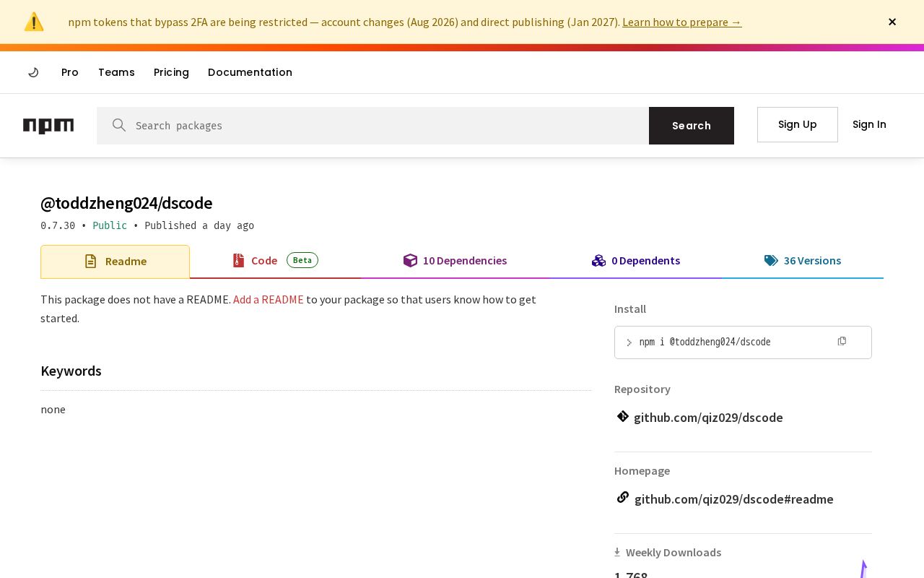
Task: Click the version number 0.7.30
Action: (x=58, y=225)
